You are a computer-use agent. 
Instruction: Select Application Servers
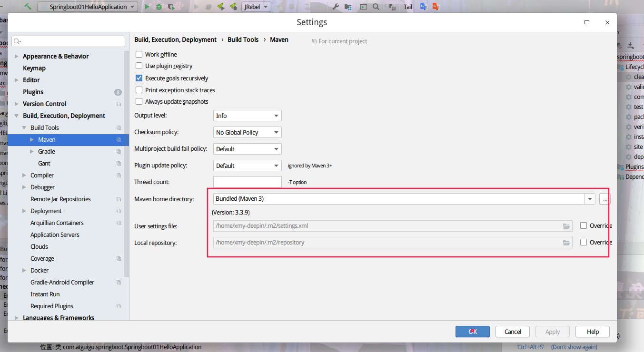(x=55, y=235)
